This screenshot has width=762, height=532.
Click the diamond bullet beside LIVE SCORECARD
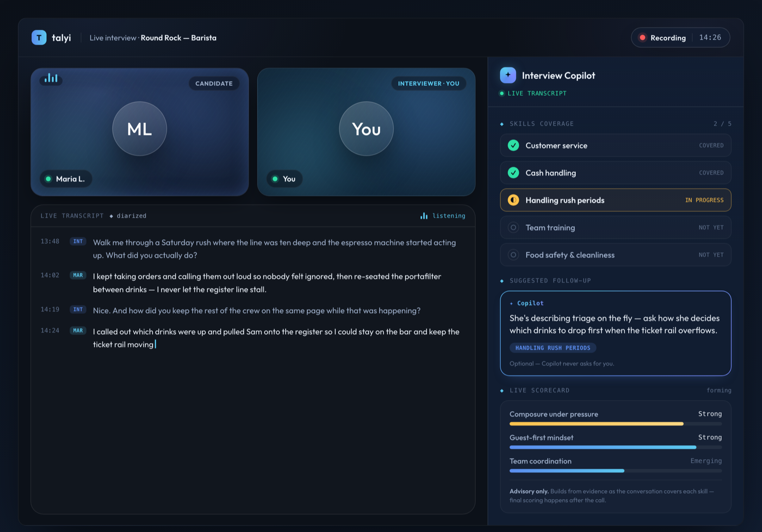point(502,391)
